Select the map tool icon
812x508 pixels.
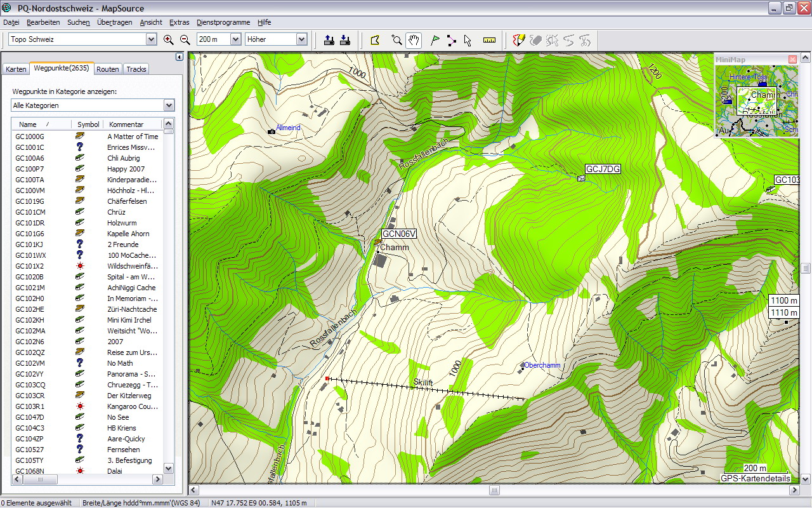[x=375, y=40]
